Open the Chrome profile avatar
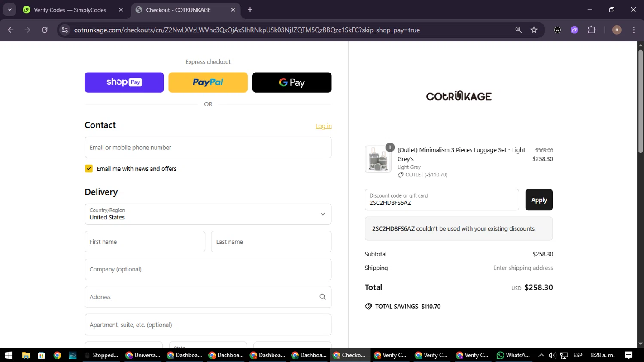Screen dimensions: 644x362 [617, 30]
